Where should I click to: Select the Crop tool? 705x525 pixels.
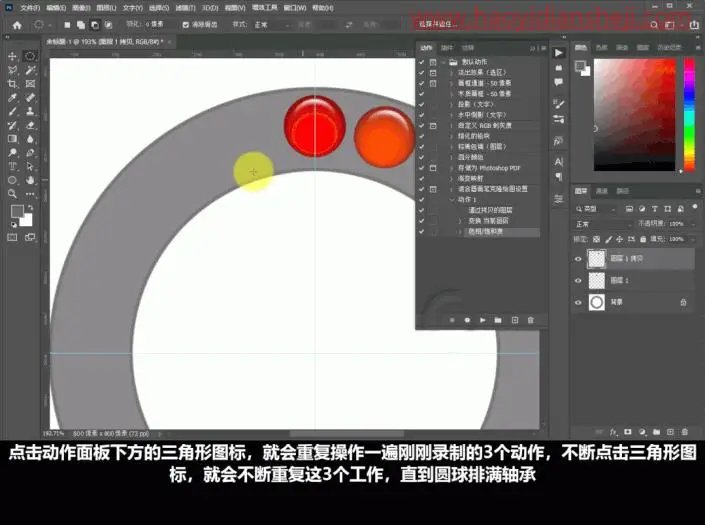point(12,84)
